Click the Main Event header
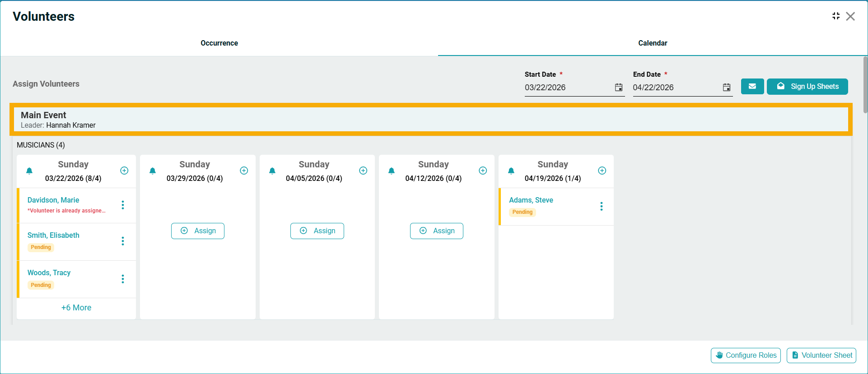Viewport: 868px width, 374px height. [431, 120]
